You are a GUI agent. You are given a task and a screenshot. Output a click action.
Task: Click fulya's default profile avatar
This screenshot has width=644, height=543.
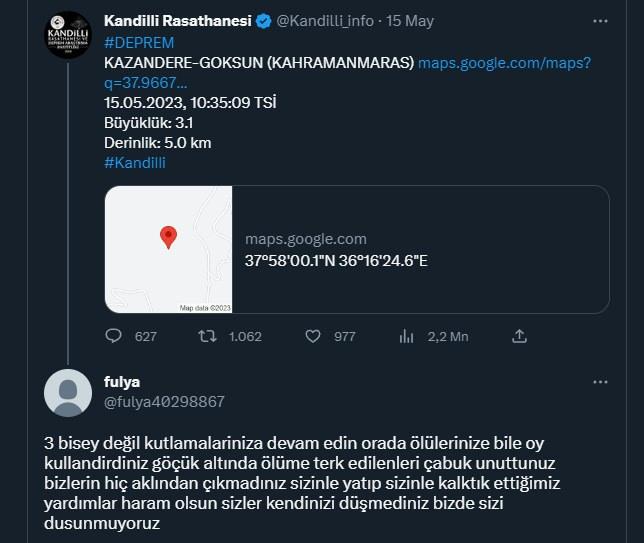pos(68,393)
